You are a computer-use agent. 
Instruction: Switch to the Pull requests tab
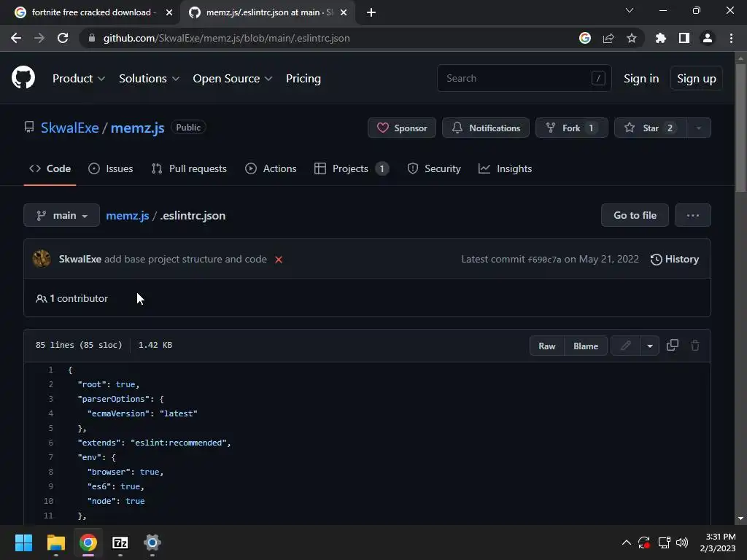(189, 168)
